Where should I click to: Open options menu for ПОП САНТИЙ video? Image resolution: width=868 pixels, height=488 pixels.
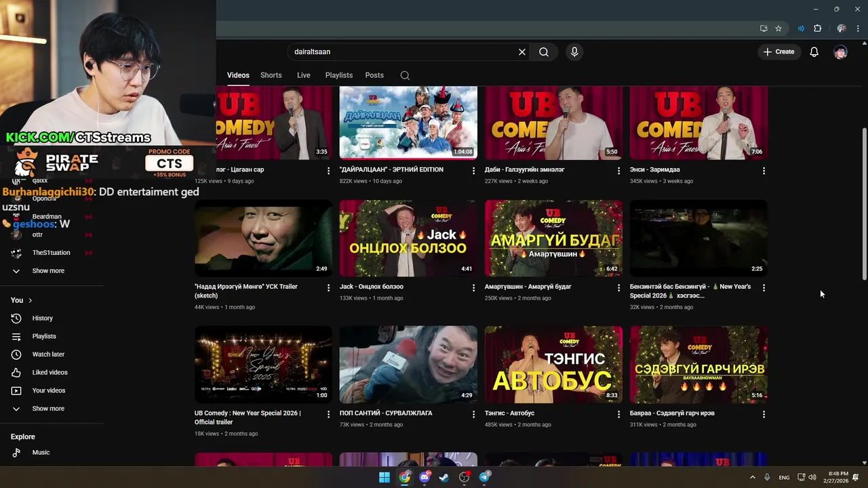(x=474, y=414)
